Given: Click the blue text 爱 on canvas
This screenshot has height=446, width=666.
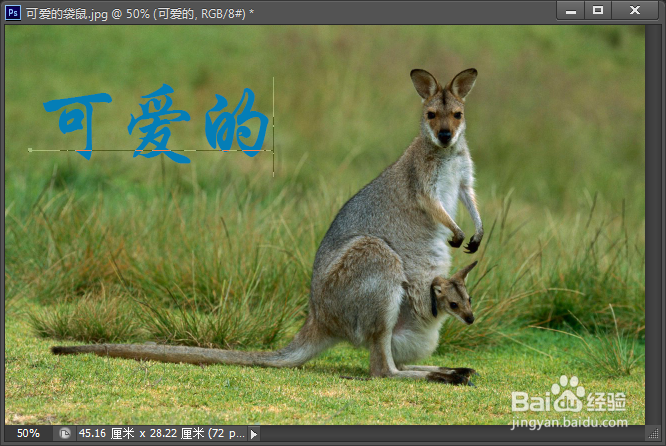Looking at the screenshot, I should click(159, 124).
